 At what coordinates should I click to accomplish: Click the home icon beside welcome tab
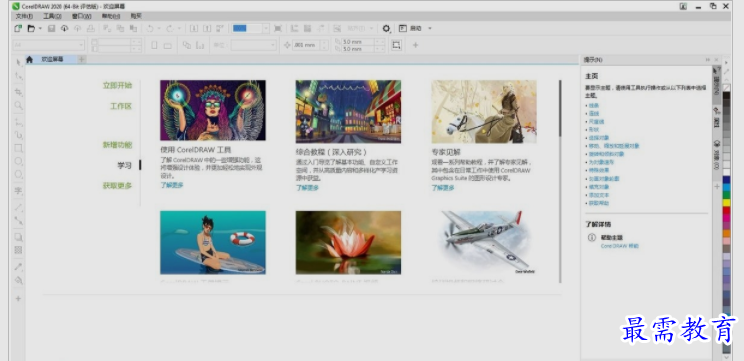pyautogui.click(x=29, y=60)
